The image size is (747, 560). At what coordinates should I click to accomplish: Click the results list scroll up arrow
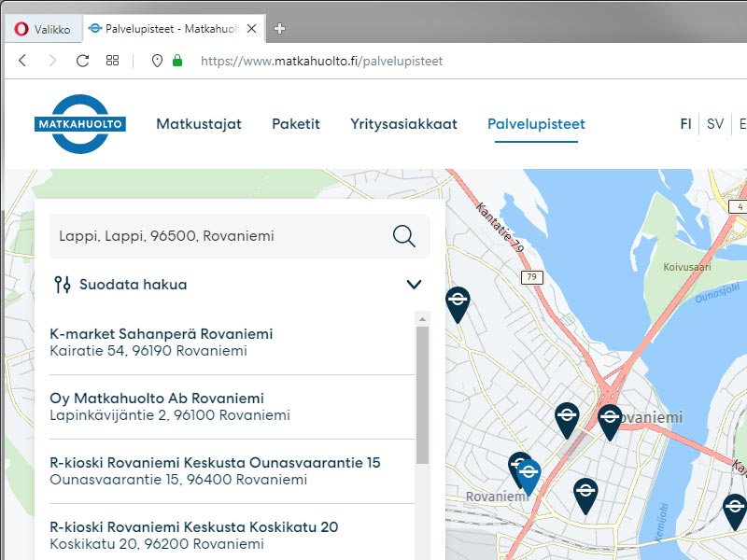point(422,318)
